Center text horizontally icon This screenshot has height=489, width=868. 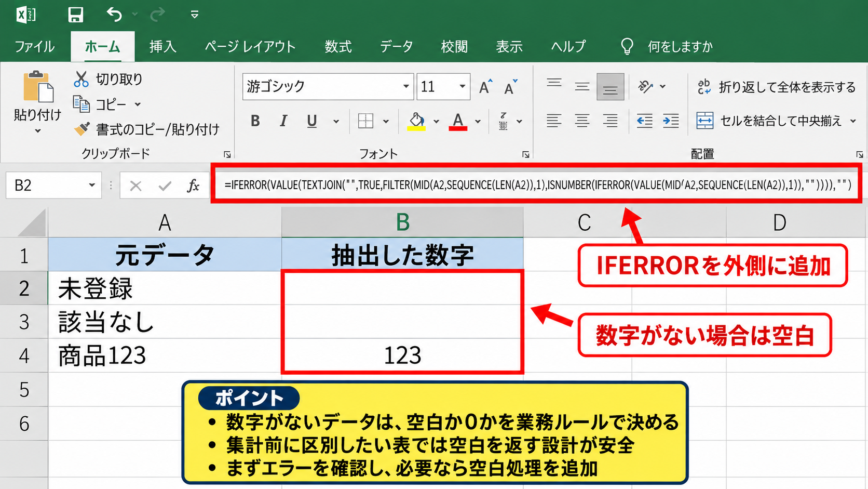(582, 121)
